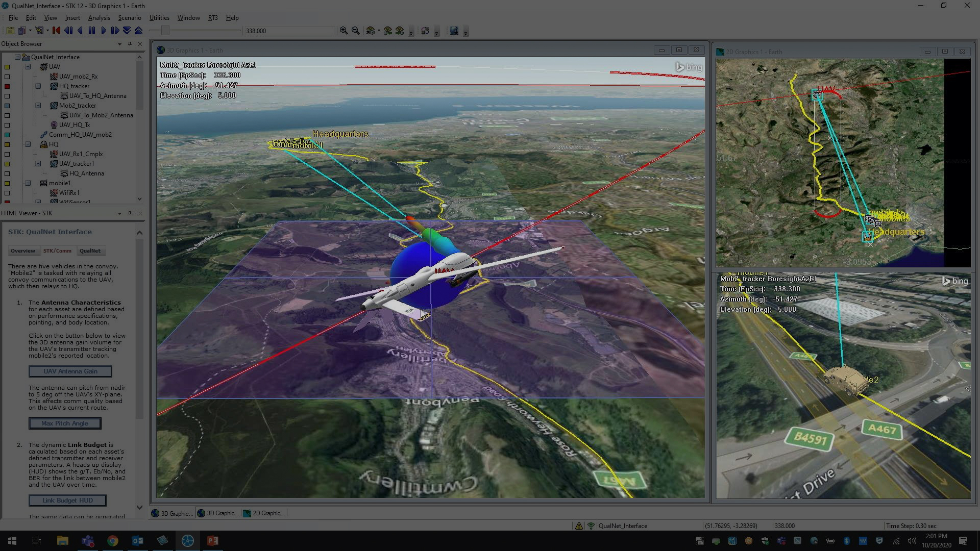Image resolution: width=980 pixels, height=551 pixels.
Task: Click the zoom out magnifier icon
Action: coord(356,31)
